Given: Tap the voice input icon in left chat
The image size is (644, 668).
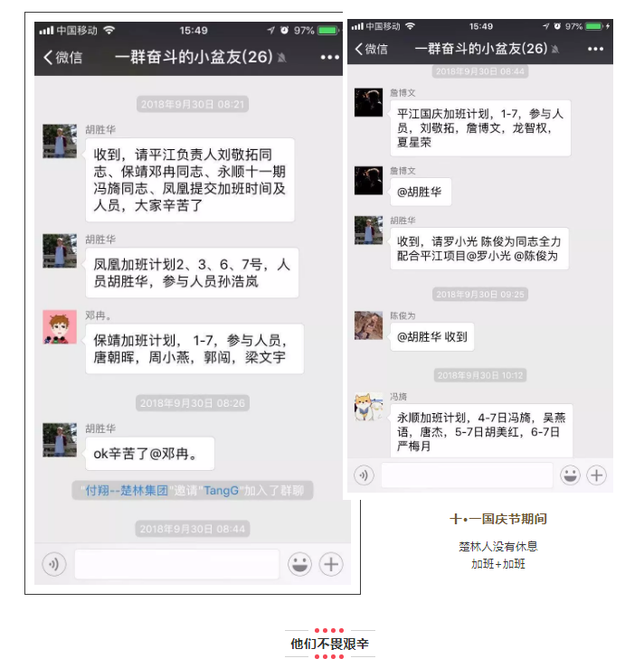Looking at the screenshot, I should click(54, 564).
